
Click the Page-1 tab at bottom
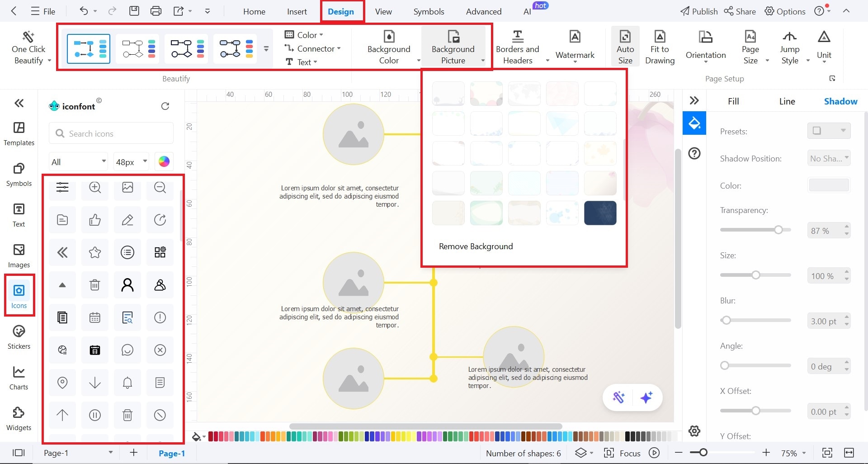pos(172,453)
